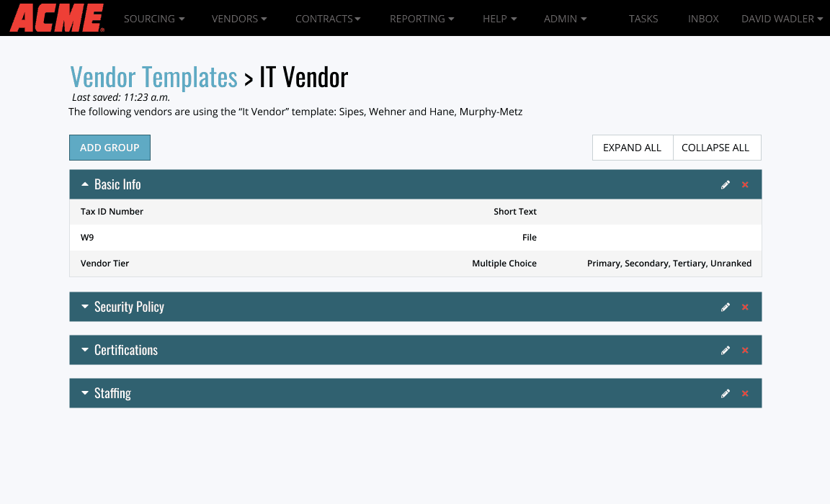Image resolution: width=830 pixels, height=504 pixels.
Task: Open the Reporting dropdown menu
Action: pos(422,19)
